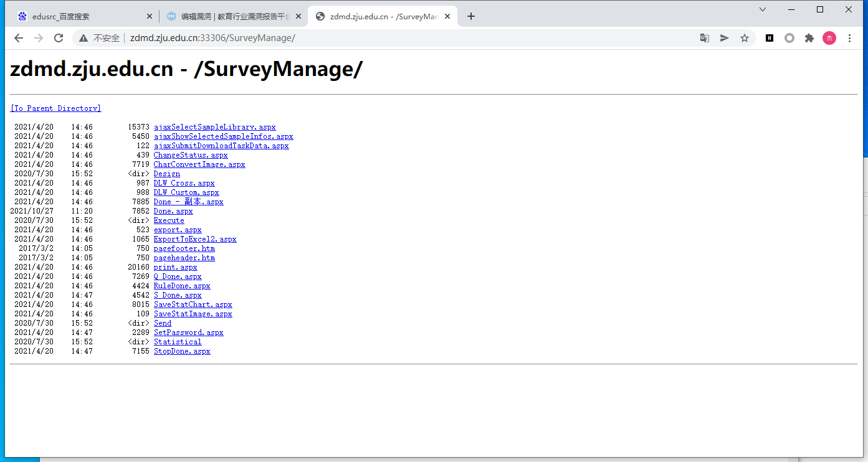This screenshot has width=868, height=462.
Task: Open the black H extension icon
Action: 770,38
